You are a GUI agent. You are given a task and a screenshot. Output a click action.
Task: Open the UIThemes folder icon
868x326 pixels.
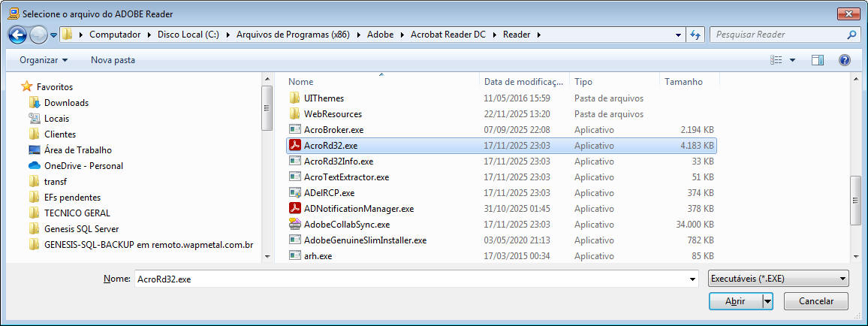click(295, 98)
